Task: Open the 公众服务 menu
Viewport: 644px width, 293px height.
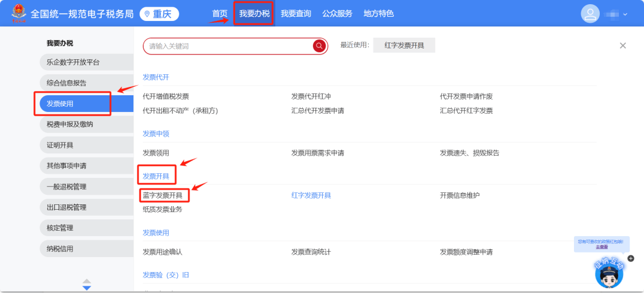Action: 337,14
